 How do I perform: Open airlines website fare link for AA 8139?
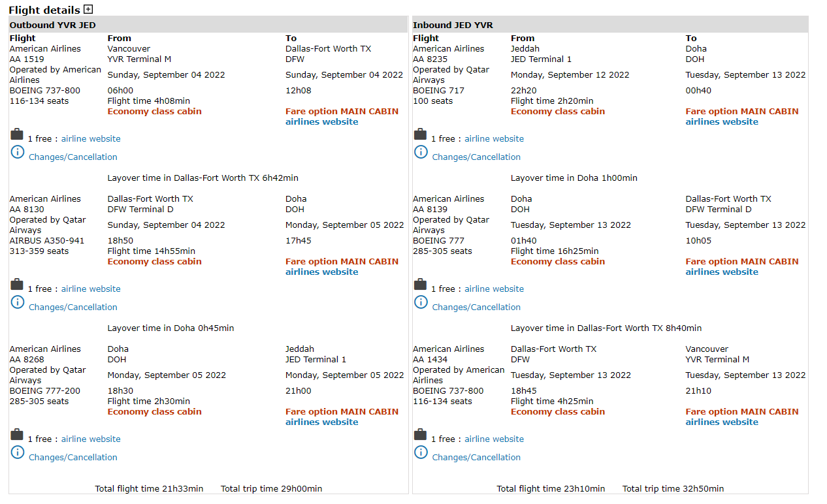click(722, 272)
